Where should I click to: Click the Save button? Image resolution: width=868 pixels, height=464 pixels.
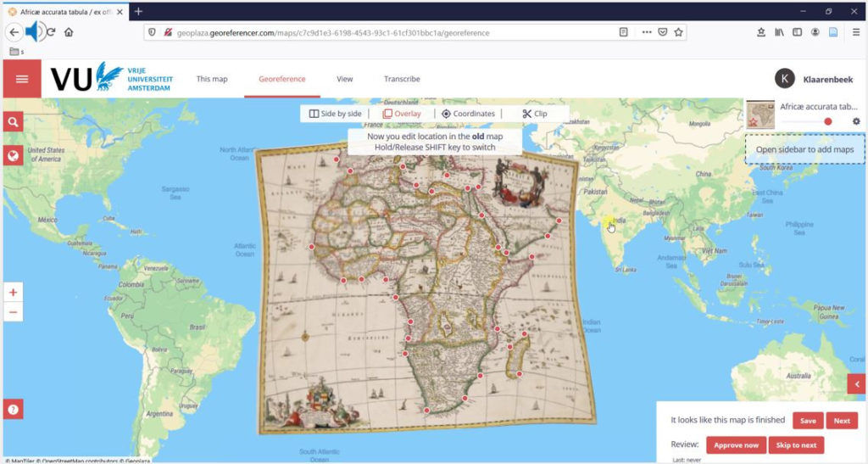(808, 420)
